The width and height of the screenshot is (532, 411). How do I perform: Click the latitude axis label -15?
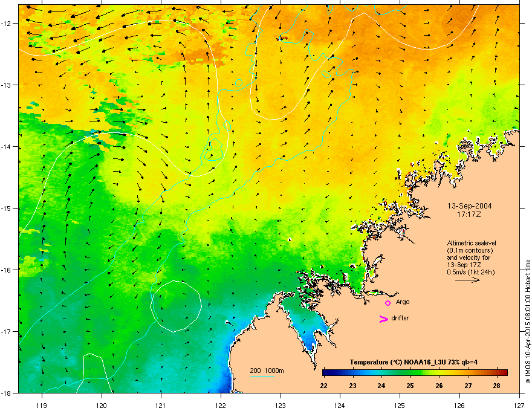click(7, 209)
